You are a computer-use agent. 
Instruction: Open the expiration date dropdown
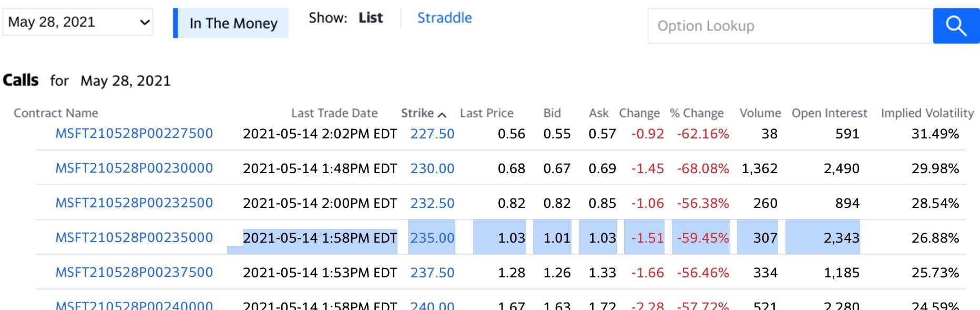[x=77, y=22]
